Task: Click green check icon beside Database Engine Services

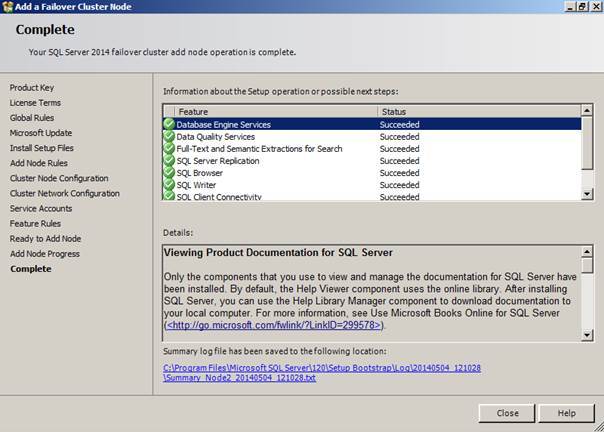Action: point(169,125)
